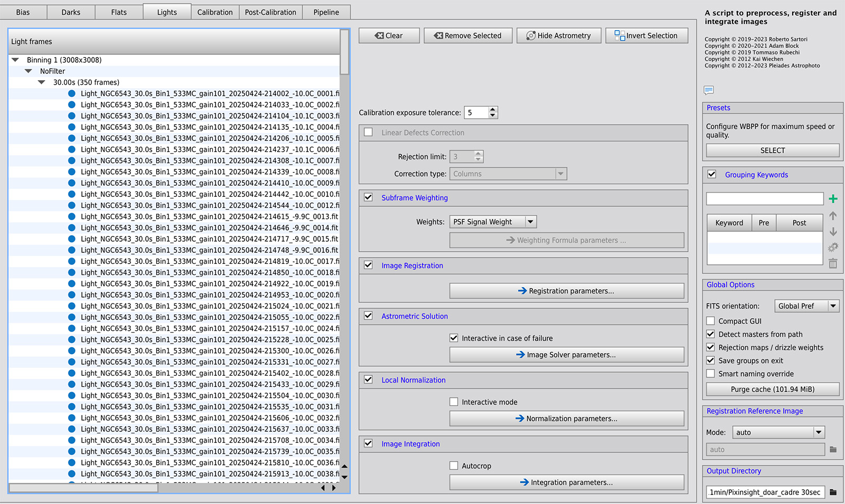Open Registration parameters
The image size is (845, 504).
point(567,291)
